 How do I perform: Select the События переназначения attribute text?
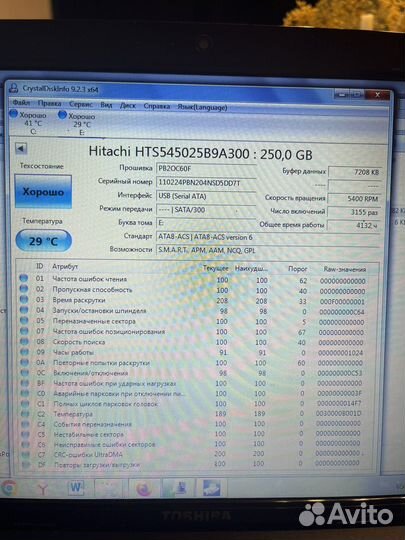[93, 424]
